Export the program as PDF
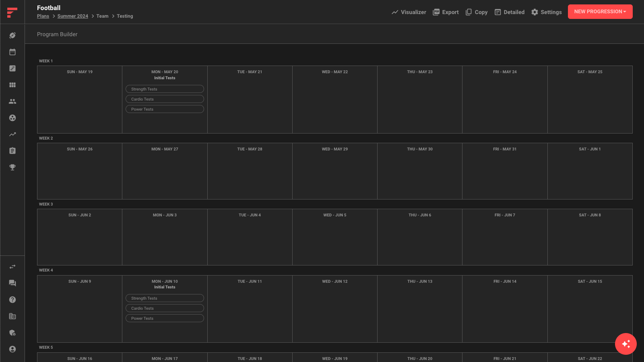 click(446, 12)
